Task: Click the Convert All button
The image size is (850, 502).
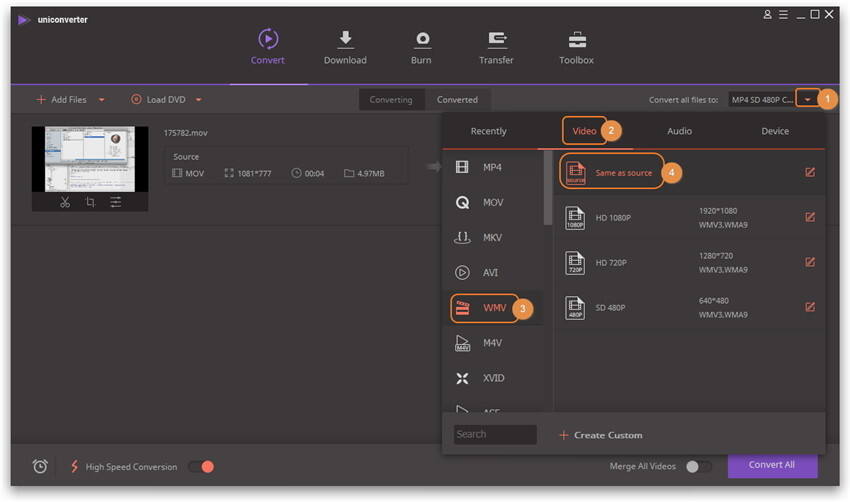Action: (x=772, y=465)
